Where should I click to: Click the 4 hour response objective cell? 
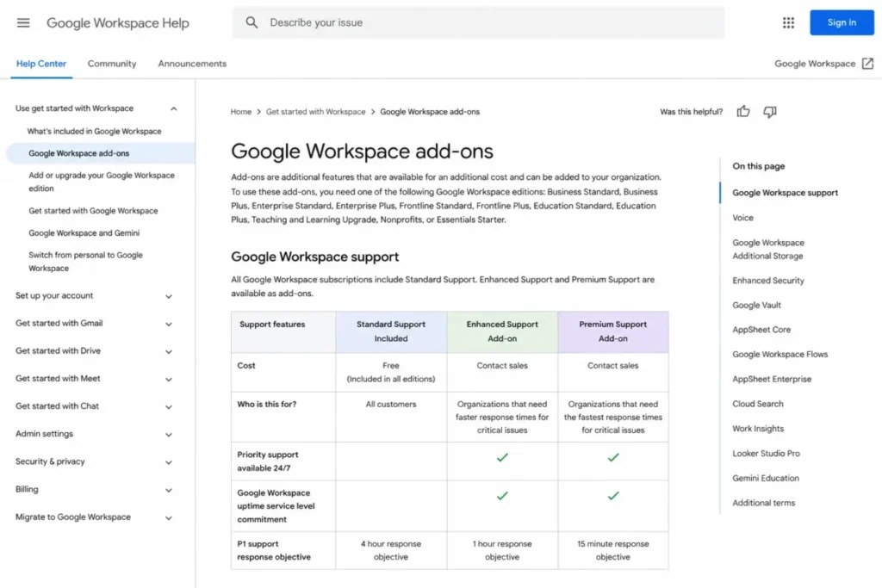[x=391, y=550]
